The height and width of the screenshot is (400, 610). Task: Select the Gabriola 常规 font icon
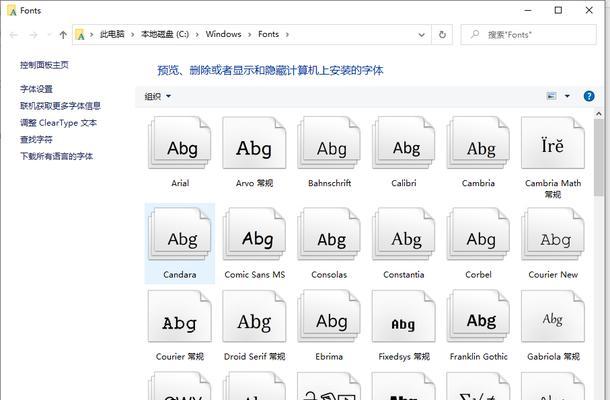[553, 316]
